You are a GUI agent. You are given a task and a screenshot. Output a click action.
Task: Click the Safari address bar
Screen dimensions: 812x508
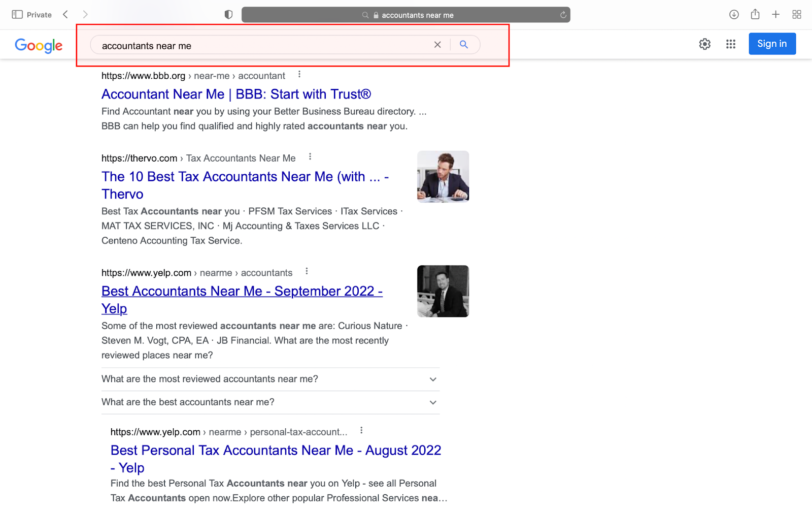click(x=406, y=15)
